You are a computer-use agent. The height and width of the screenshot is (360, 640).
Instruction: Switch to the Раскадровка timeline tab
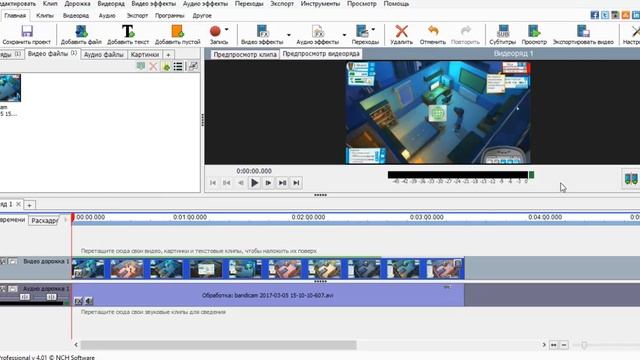44,220
